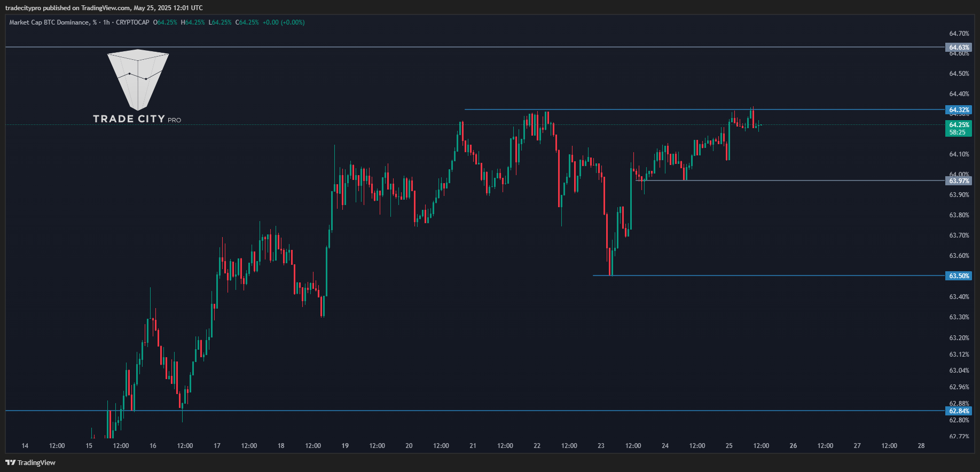Click the Market Cap BTC Dominance symbol title
This screenshot has width=980, height=472.
(x=53, y=22)
